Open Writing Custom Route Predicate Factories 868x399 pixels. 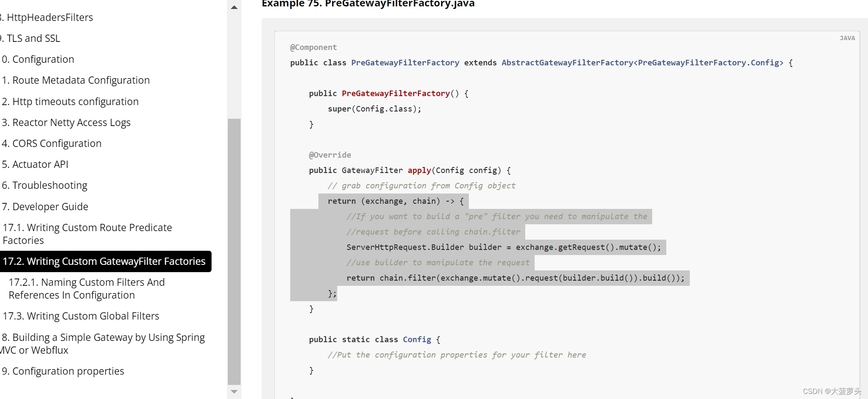(87, 234)
